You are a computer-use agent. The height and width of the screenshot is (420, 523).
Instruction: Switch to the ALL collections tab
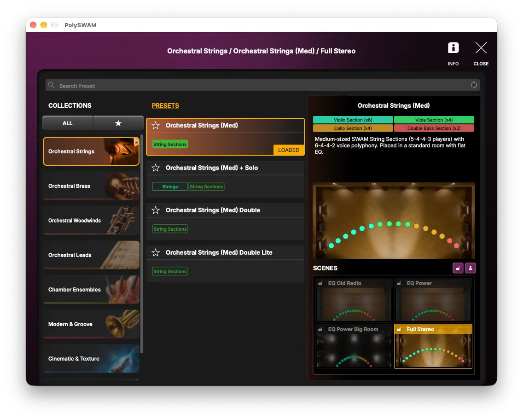pos(67,123)
